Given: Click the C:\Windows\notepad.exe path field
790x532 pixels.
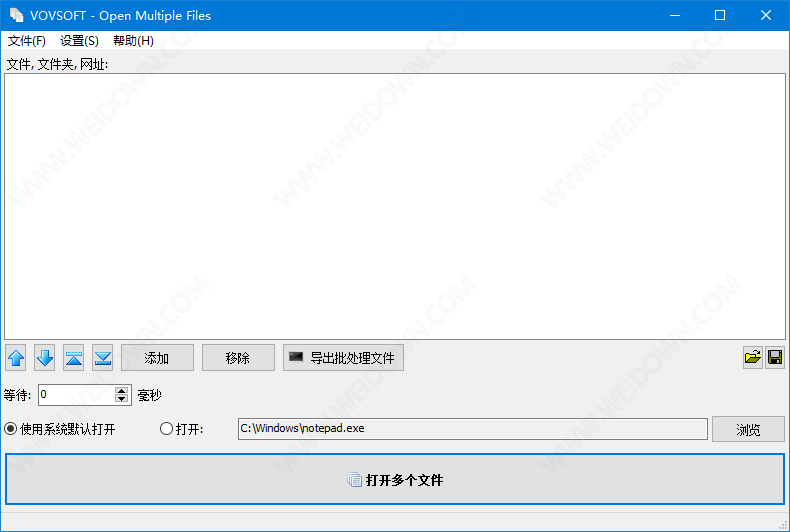Looking at the screenshot, I should (x=473, y=429).
